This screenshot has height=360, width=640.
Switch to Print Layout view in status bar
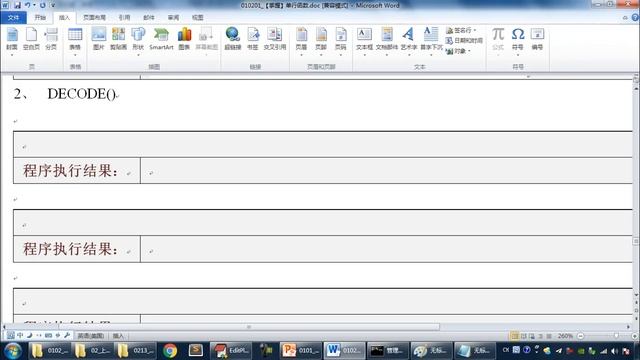pyautogui.click(x=515, y=336)
